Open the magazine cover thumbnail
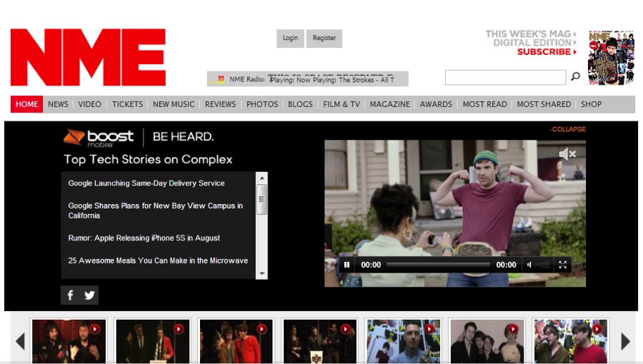Image resolution: width=643 pixels, height=364 pixels. (x=611, y=58)
